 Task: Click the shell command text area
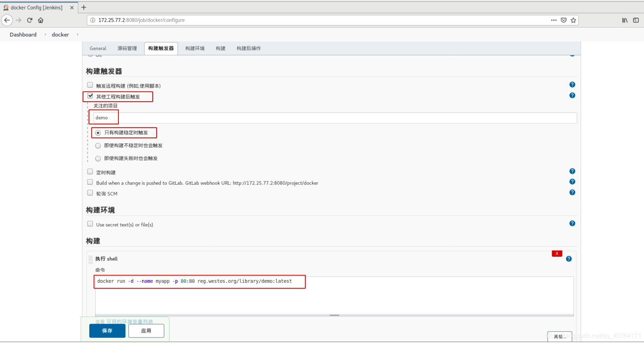point(334,295)
